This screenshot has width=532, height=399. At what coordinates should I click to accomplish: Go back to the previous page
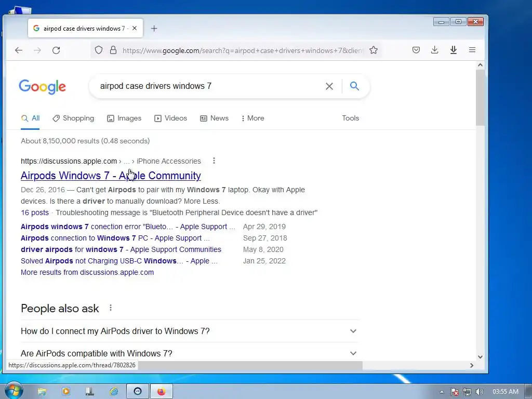tap(19, 50)
